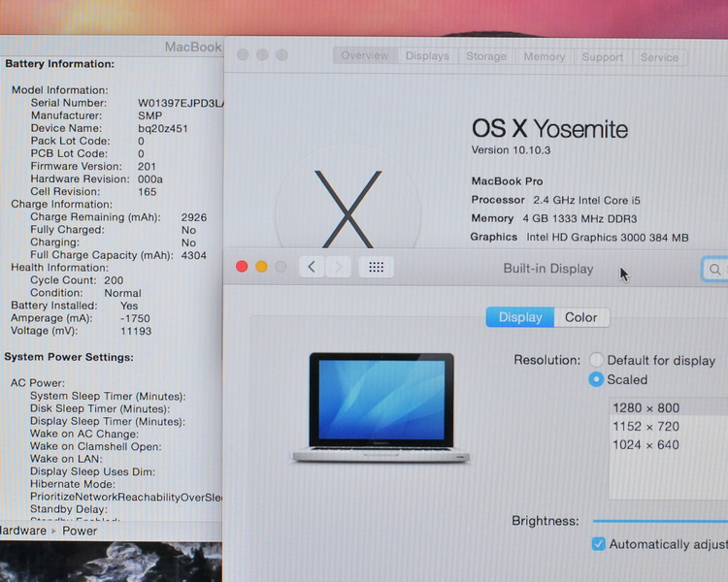
Task: Switch to the Color tab
Action: point(581,317)
